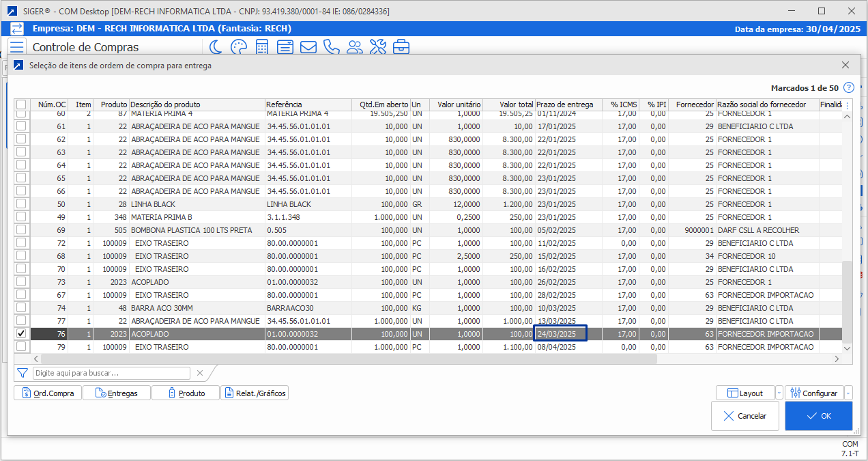
Task: Click the moon dark mode icon
Action: click(x=216, y=47)
